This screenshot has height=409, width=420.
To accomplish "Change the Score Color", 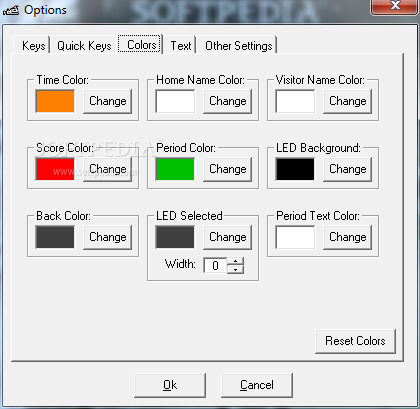I will pyautogui.click(x=107, y=169).
